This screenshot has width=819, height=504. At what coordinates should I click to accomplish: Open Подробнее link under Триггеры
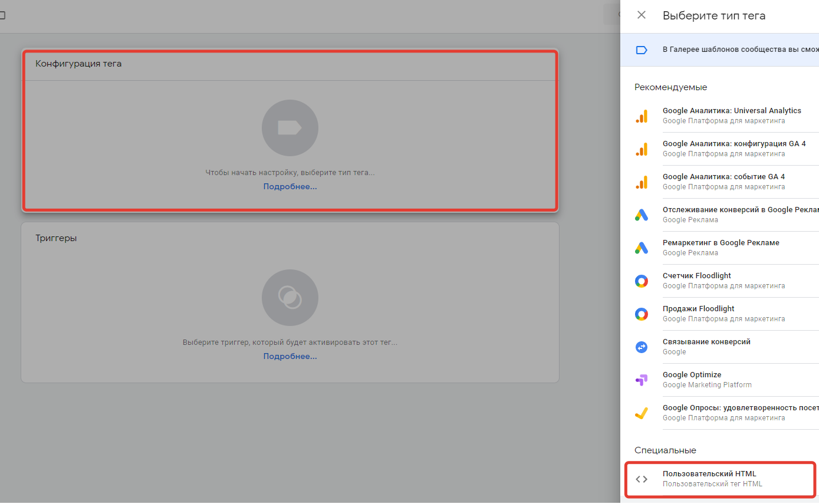290,357
